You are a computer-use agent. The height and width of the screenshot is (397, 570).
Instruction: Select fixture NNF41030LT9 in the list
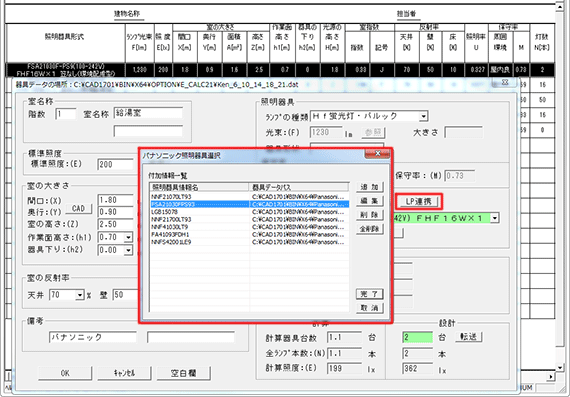(249, 227)
